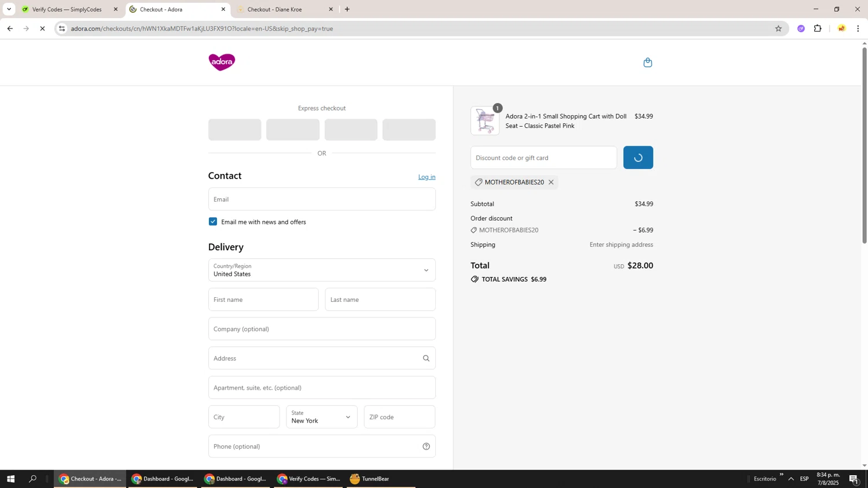Click the shopping cart product thumbnail

click(x=485, y=121)
